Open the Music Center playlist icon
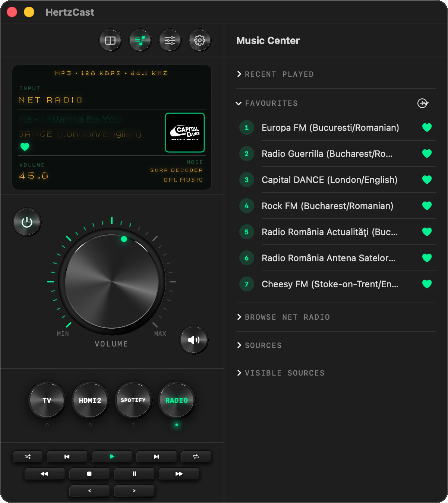The image size is (448, 503). click(140, 41)
